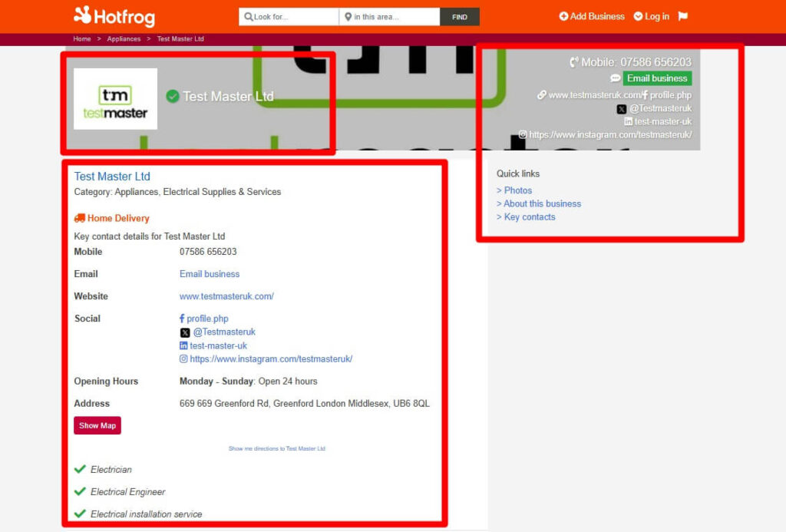Click the Electrician list item text

[x=111, y=469]
